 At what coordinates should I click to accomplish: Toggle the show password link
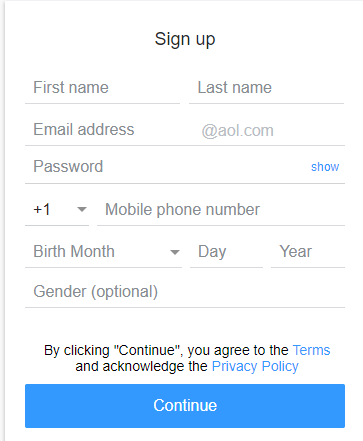click(x=325, y=167)
